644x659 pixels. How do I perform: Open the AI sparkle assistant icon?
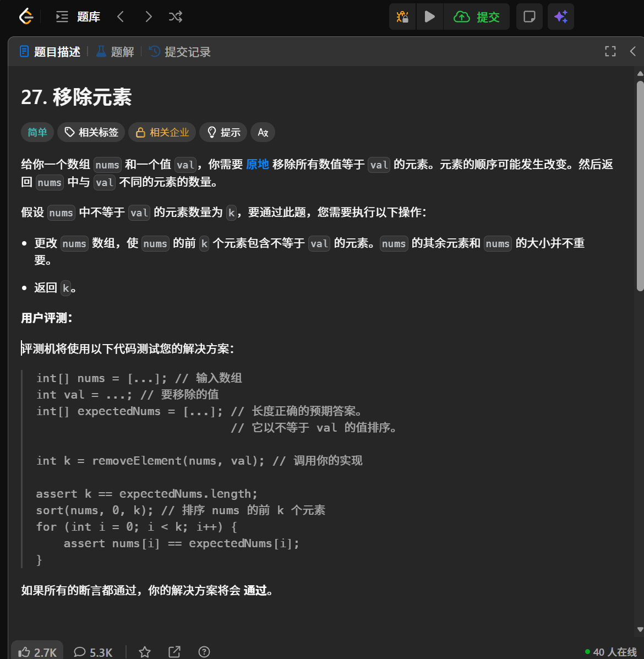561,17
